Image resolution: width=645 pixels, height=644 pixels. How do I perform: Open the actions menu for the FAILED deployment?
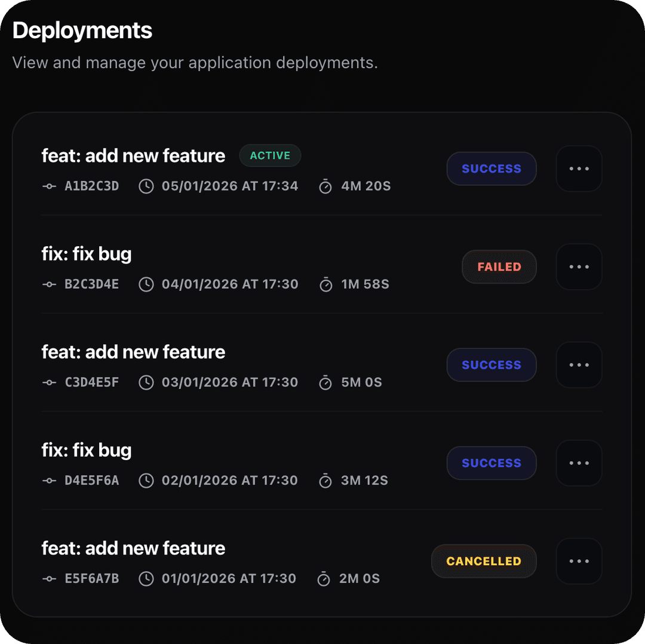(578, 266)
